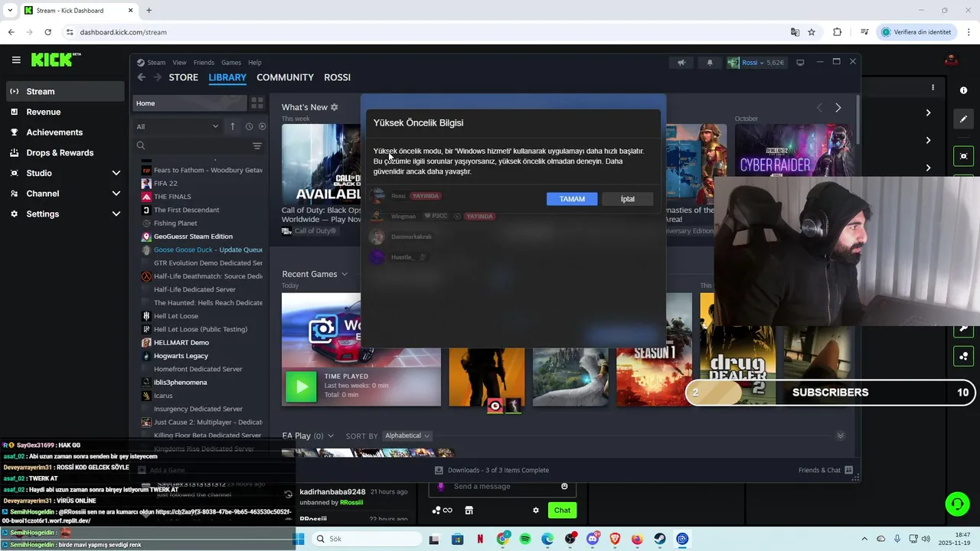Open What's New settings gear

tap(334, 107)
